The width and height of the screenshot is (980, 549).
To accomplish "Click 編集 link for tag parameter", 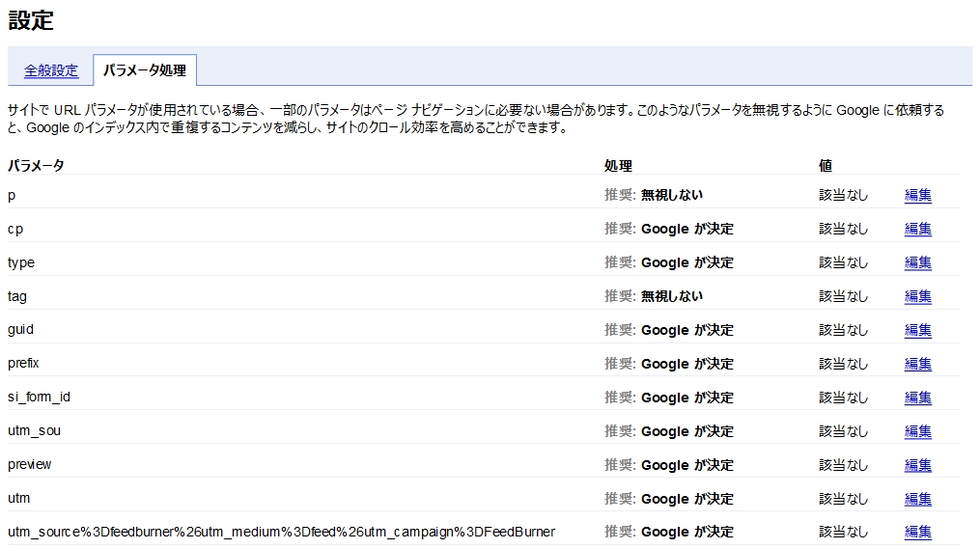I will [917, 296].
